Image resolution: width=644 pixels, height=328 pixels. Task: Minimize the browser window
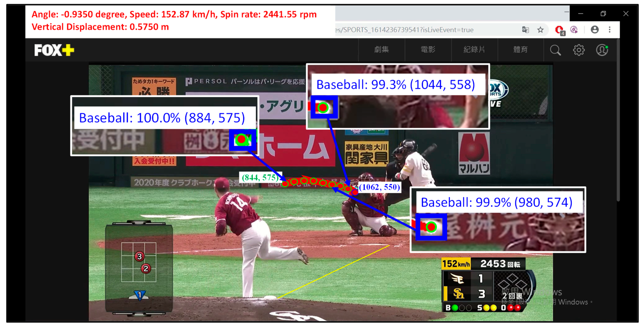pos(580,14)
